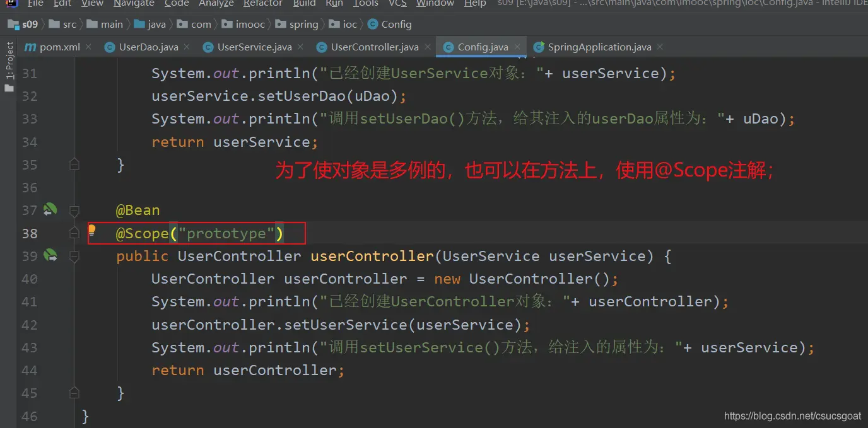The image size is (868, 428).
Task: Switch to the SpringApplication.java tab
Action: [x=599, y=47]
